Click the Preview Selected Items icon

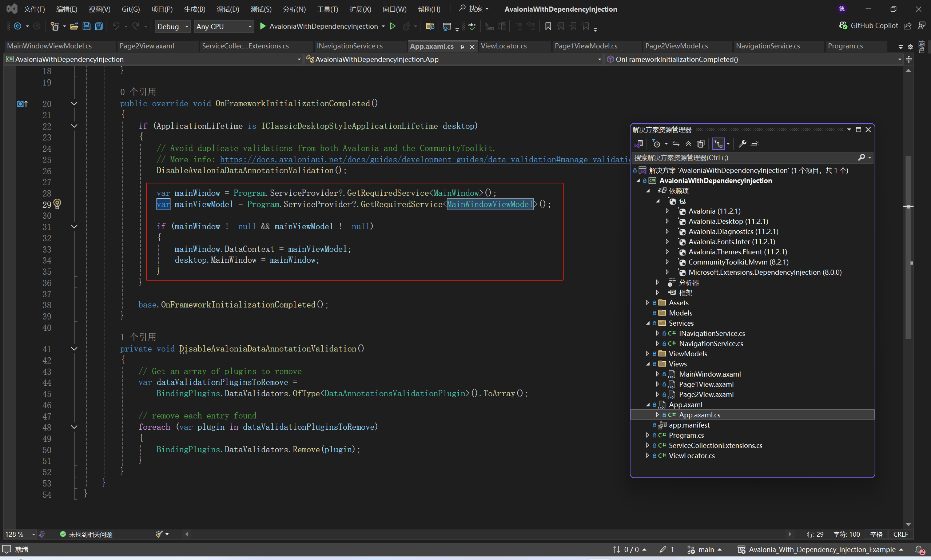tap(755, 144)
